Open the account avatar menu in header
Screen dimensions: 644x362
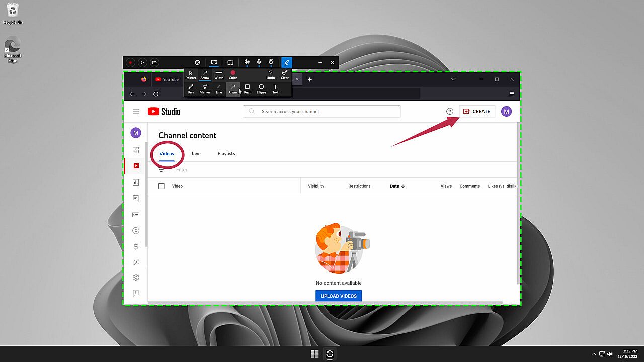[507, 111]
